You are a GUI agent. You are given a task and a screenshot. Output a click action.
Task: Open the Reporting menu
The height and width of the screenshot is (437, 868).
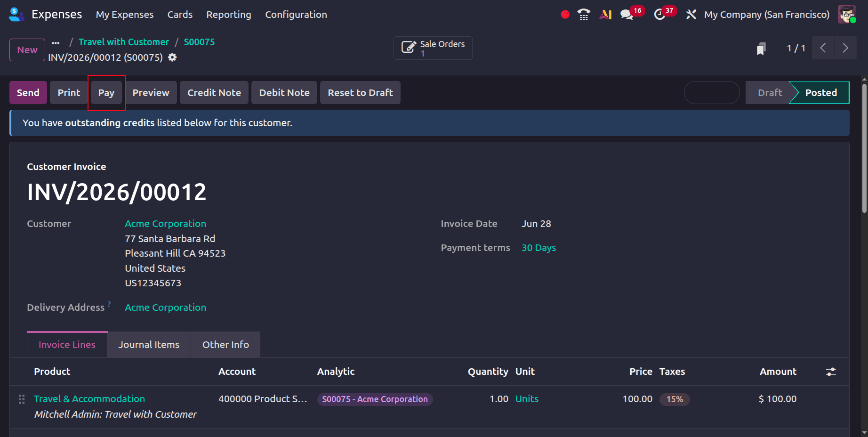pos(229,15)
